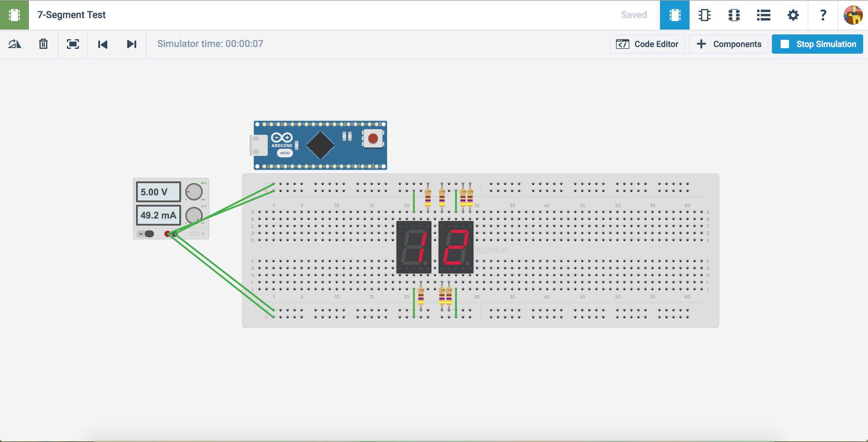Open the schematic view tab

click(704, 15)
